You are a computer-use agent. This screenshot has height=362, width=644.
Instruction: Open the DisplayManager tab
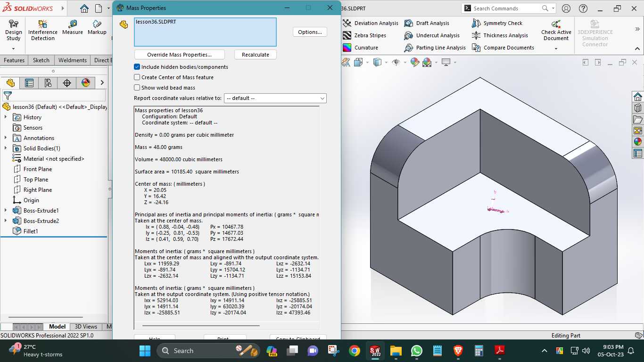[86, 83]
